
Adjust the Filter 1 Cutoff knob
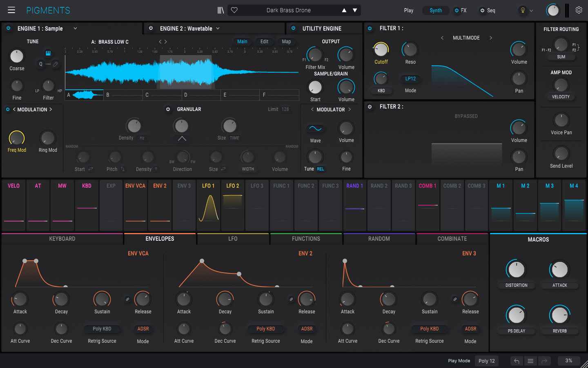(x=381, y=50)
